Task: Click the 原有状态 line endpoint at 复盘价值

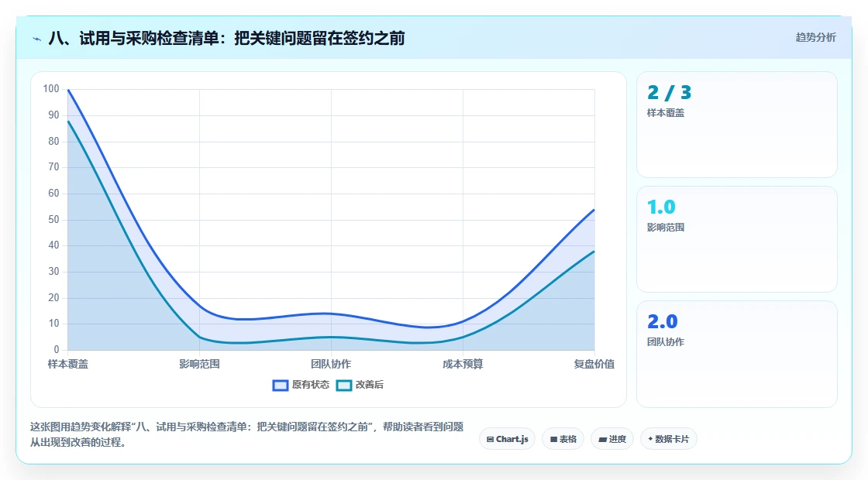Action: [x=594, y=210]
